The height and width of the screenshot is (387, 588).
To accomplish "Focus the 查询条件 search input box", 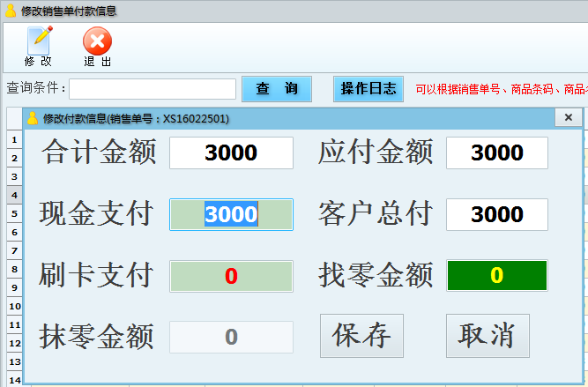I will pyautogui.click(x=153, y=89).
